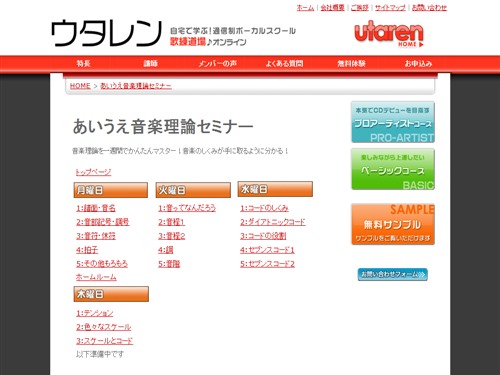Open Tuesday lesson 2:音程1
This screenshot has width=500, height=375.
point(171,222)
